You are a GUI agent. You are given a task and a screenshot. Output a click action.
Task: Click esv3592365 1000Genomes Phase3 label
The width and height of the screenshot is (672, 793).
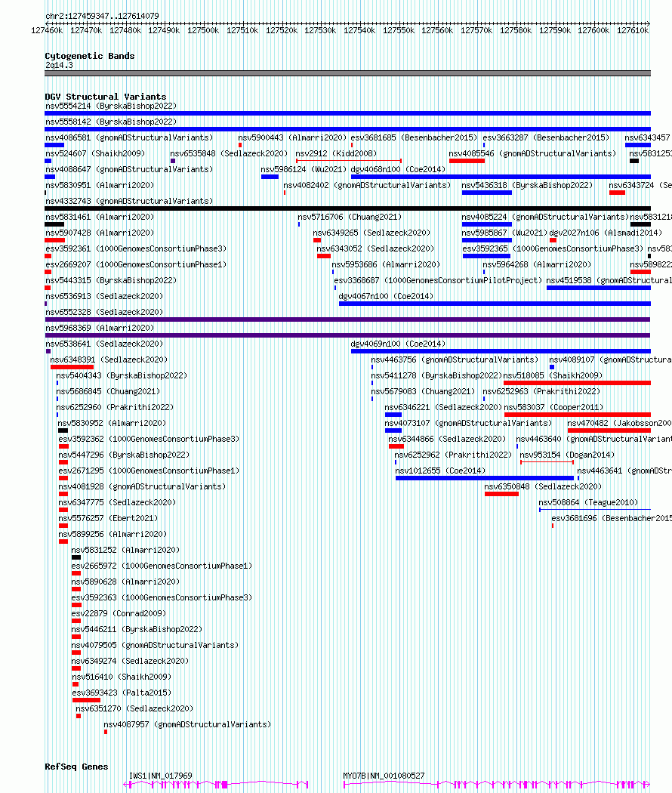553,248
